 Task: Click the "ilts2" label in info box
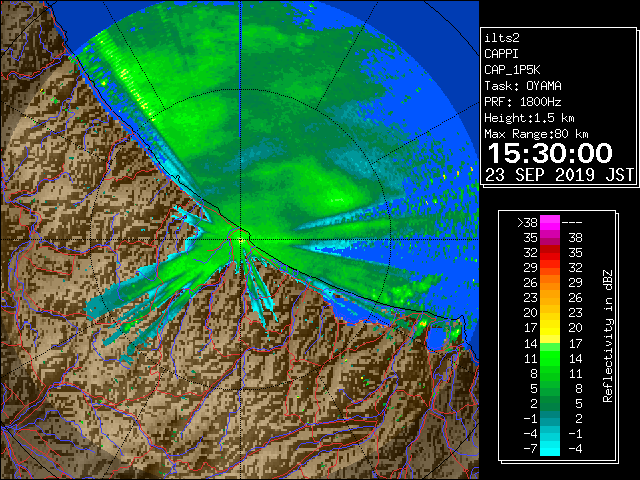[x=502, y=38]
